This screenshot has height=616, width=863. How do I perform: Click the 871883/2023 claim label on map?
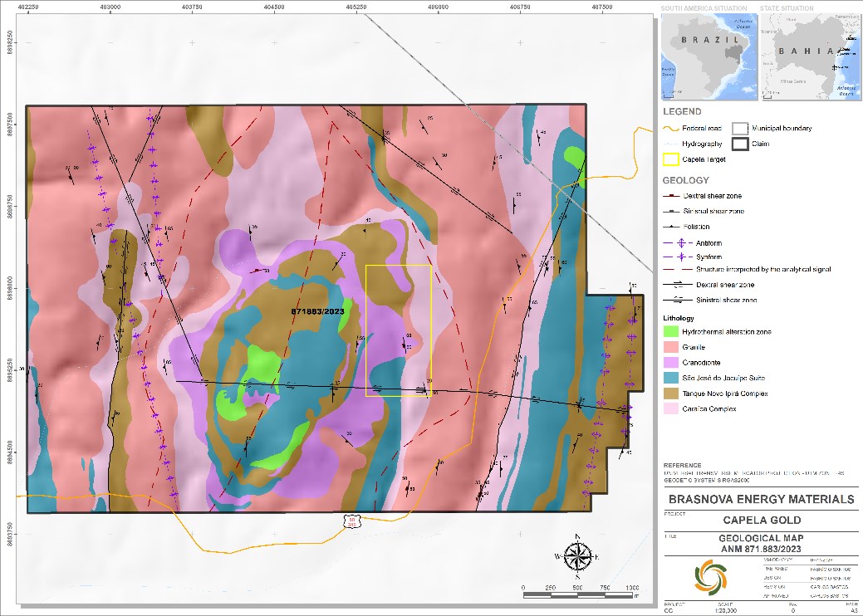click(317, 311)
